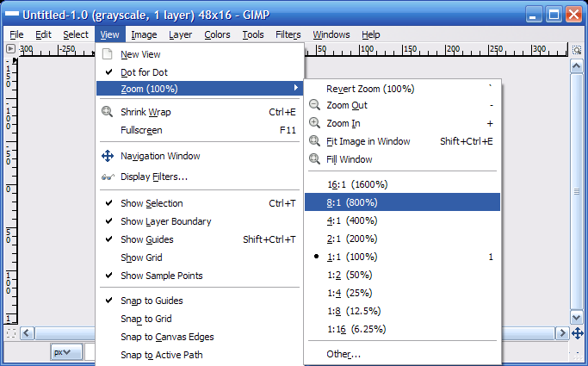Toggle Show Selection option
The height and width of the screenshot is (366, 588).
coord(200,203)
